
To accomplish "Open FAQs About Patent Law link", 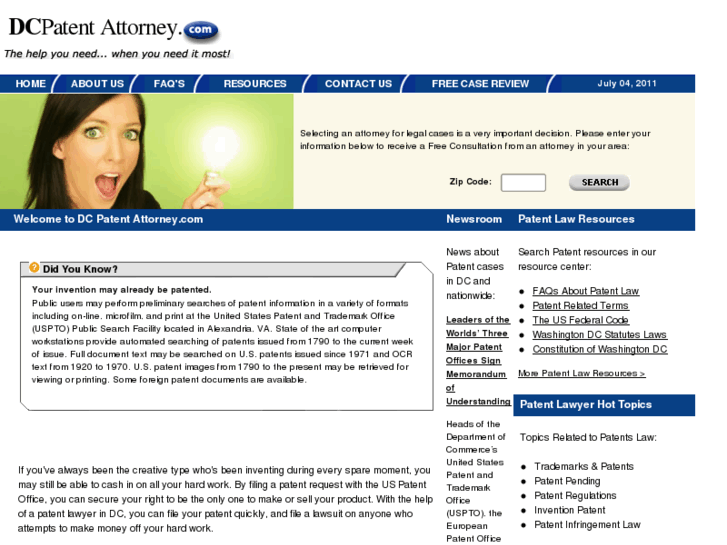I will pyautogui.click(x=586, y=291).
